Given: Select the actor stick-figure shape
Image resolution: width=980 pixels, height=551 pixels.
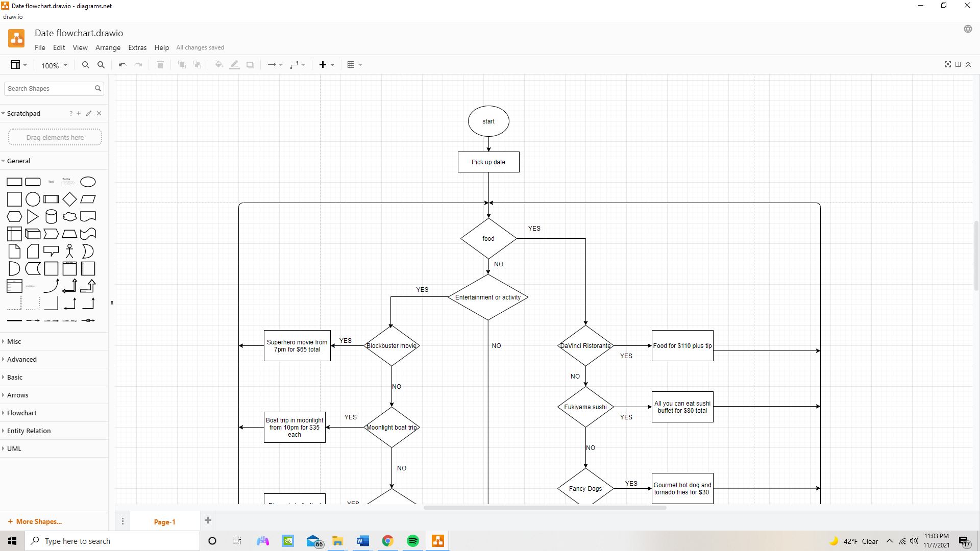Looking at the screenshot, I should (x=70, y=251).
